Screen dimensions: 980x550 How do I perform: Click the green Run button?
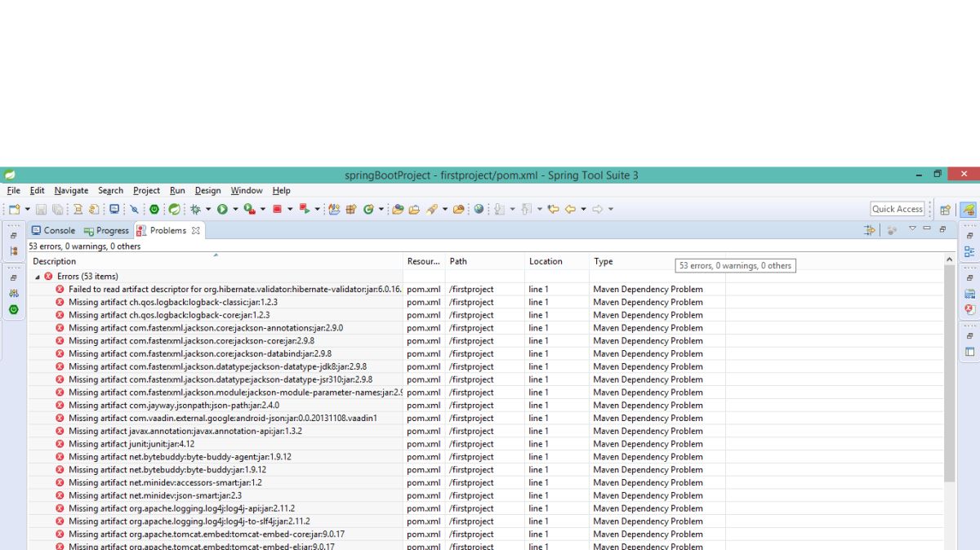(222, 210)
